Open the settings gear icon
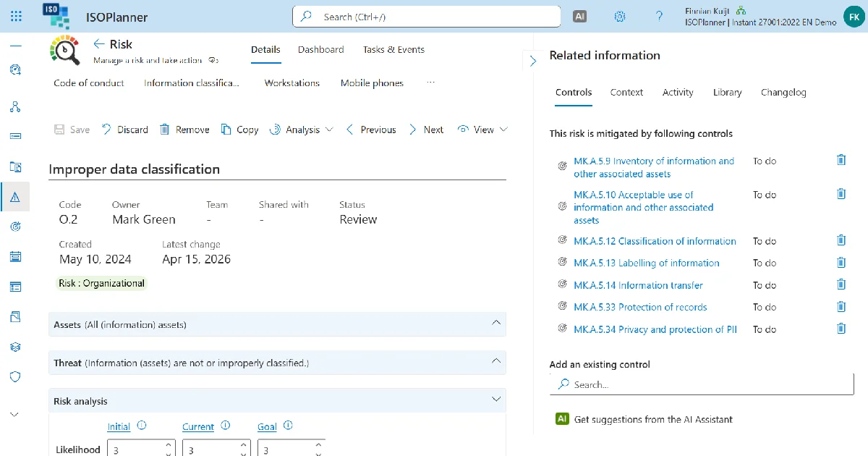 pyautogui.click(x=619, y=16)
